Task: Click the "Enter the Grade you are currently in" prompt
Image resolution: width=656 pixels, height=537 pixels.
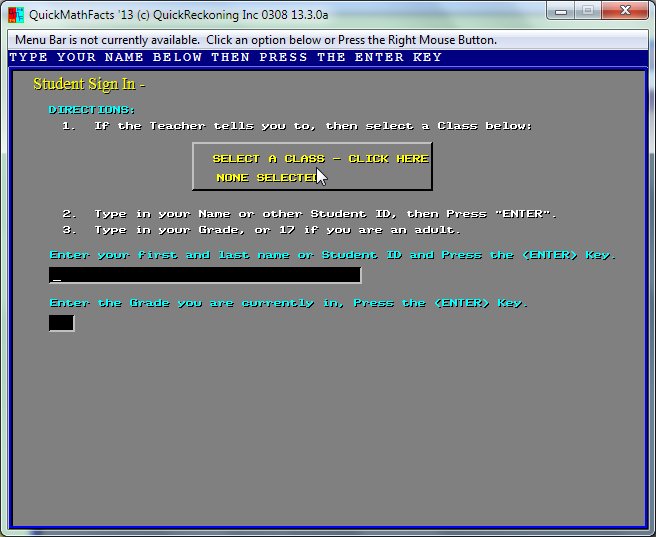Action: click(x=288, y=303)
